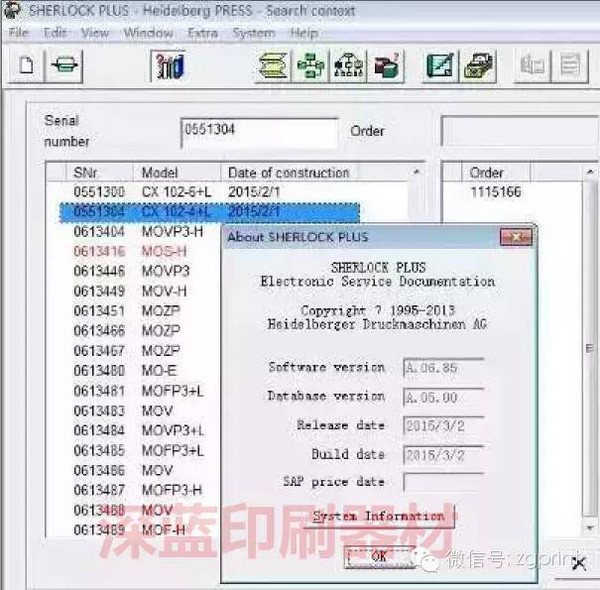This screenshot has width=600, height=590.
Task: Click the Release date field
Action: pyautogui.click(x=444, y=426)
